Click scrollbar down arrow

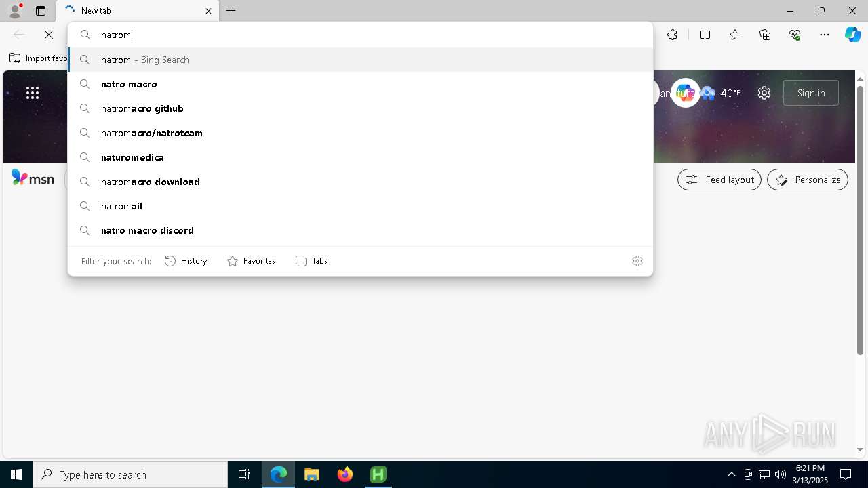pyautogui.click(x=860, y=449)
